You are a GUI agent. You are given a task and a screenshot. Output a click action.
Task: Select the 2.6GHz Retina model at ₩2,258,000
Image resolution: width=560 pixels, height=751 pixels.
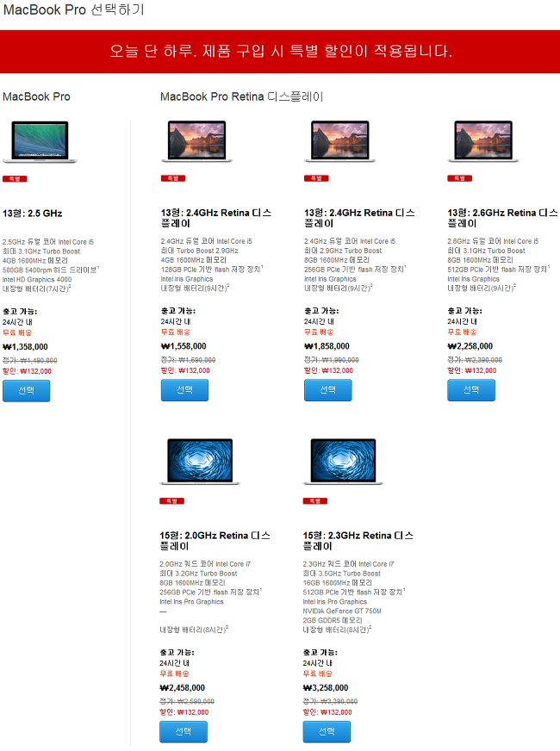(471, 390)
